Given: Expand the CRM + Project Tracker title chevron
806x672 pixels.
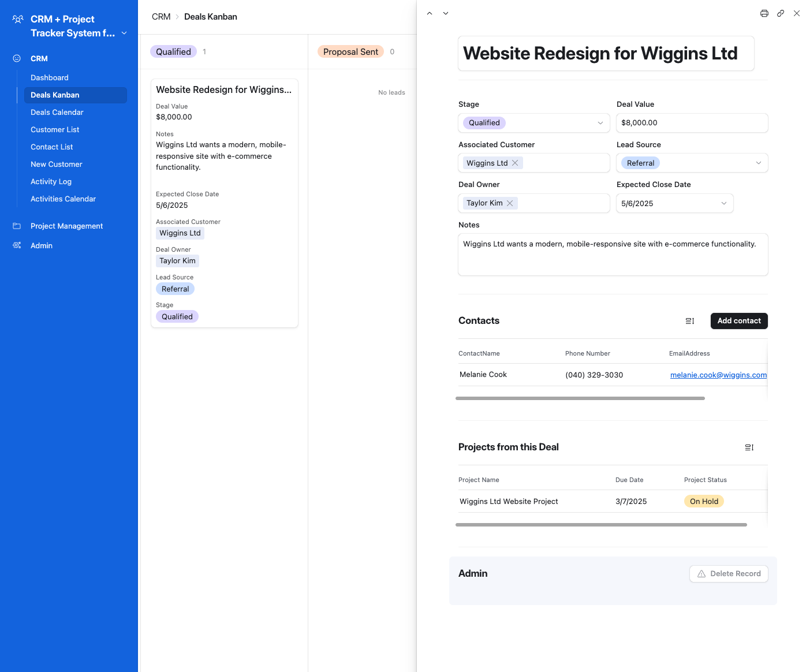Looking at the screenshot, I should click(x=124, y=33).
